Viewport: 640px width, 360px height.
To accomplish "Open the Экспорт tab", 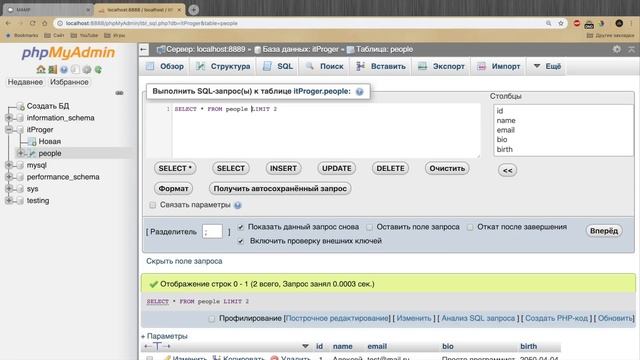I will coord(441,66).
